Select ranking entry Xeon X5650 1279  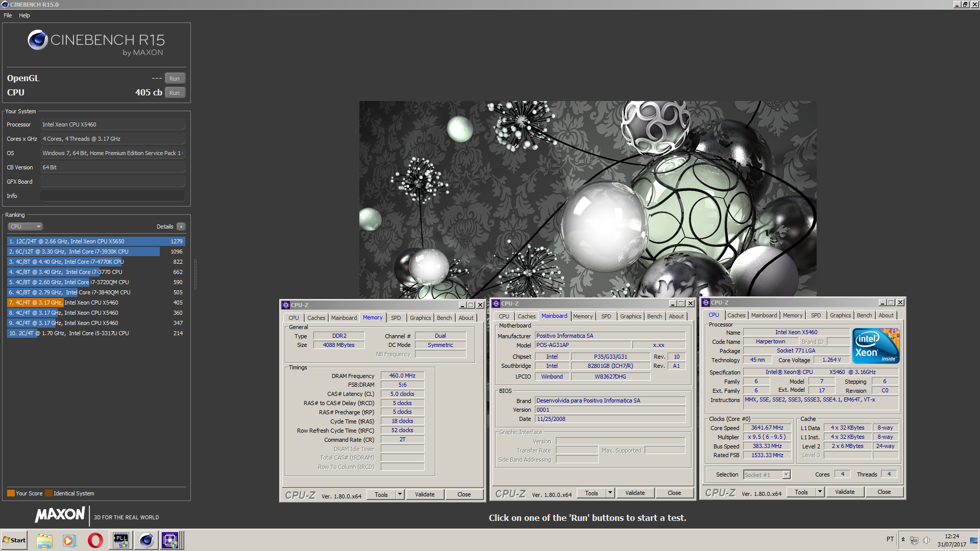(x=96, y=241)
